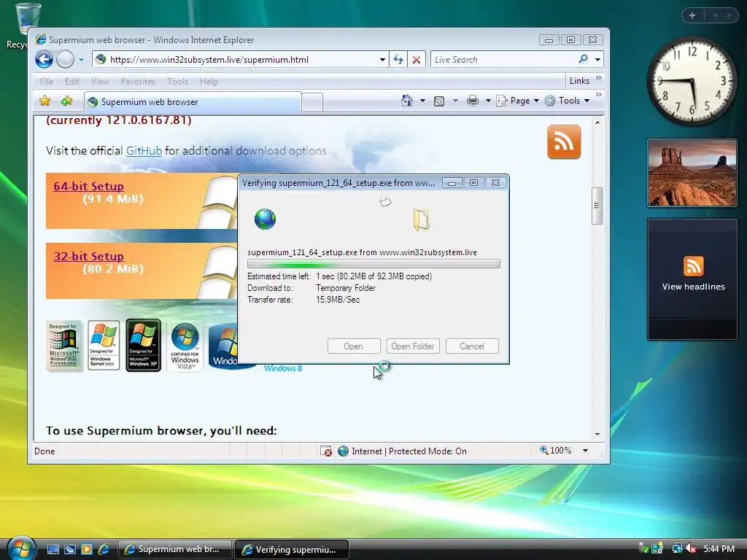Expand the Links bar chevron

coord(599,77)
